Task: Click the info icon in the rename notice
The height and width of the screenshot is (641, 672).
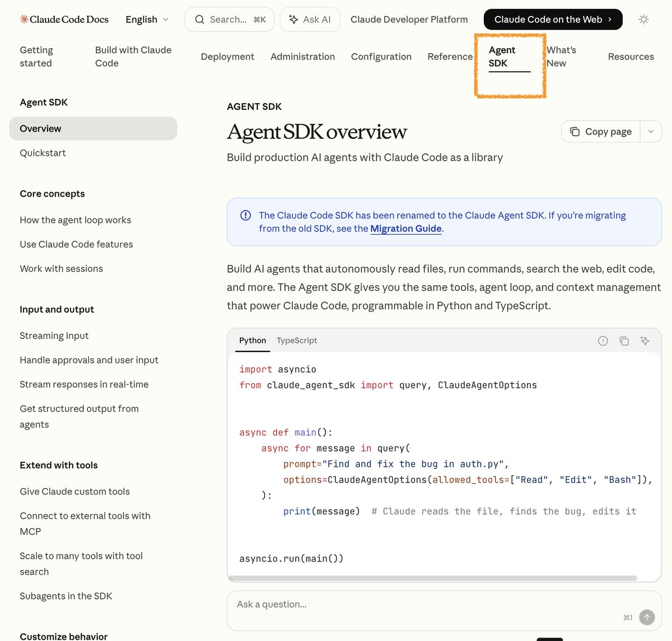Action: coord(245,215)
